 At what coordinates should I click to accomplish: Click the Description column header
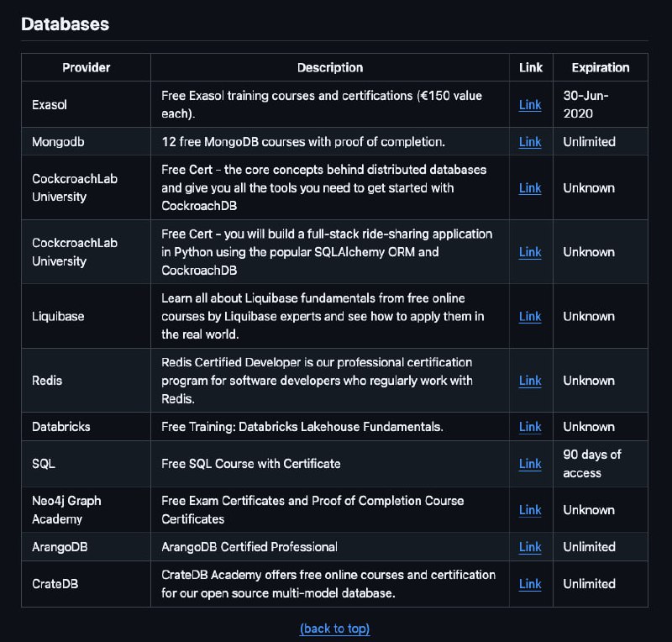[330, 67]
